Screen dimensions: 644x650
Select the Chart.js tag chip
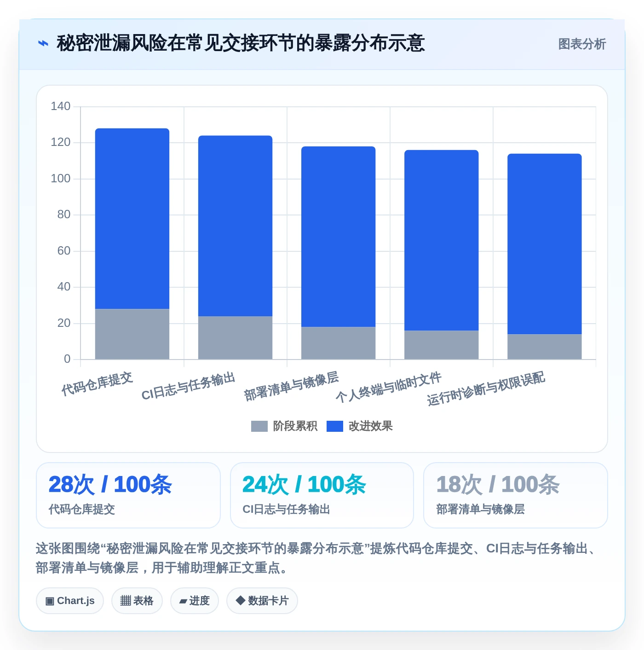[x=70, y=601]
